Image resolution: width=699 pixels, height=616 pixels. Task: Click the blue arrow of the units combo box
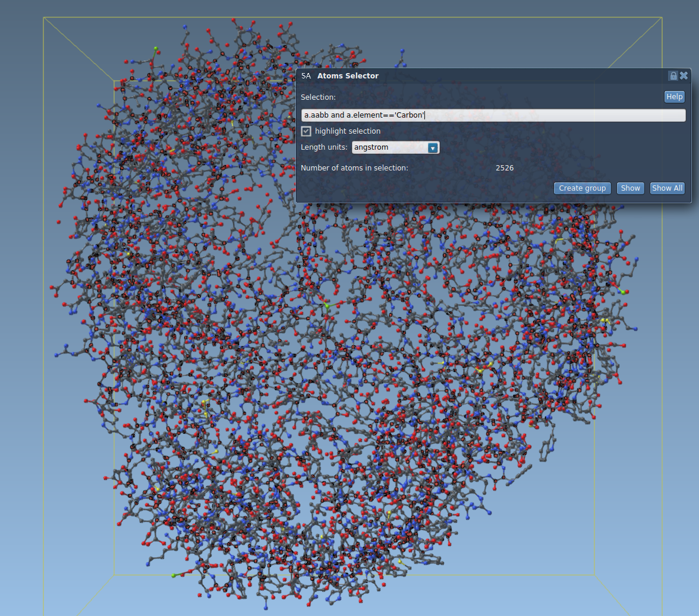tap(433, 147)
